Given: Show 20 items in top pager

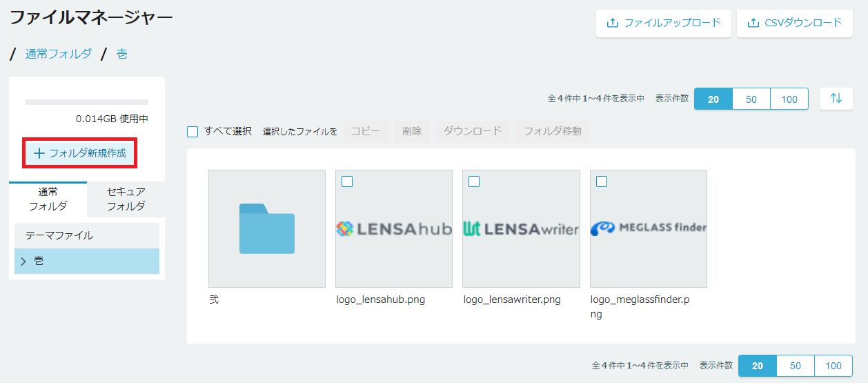Looking at the screenshot, I should (713, 99).
